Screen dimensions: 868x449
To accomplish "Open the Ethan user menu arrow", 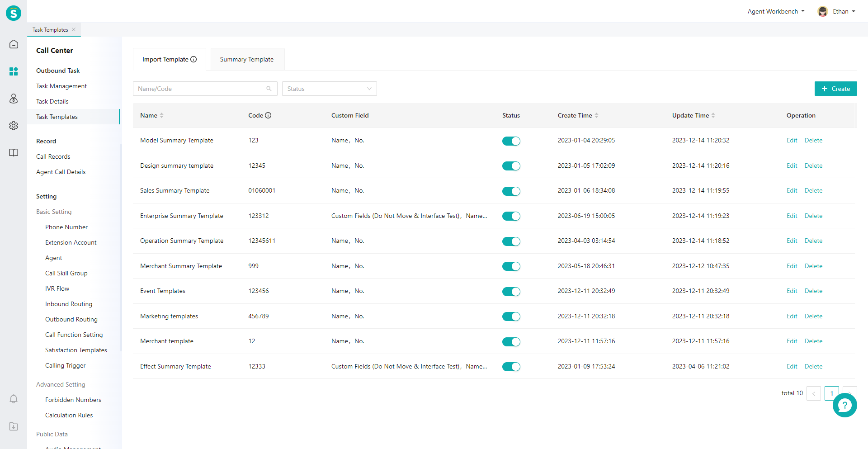I will point(854,11).
